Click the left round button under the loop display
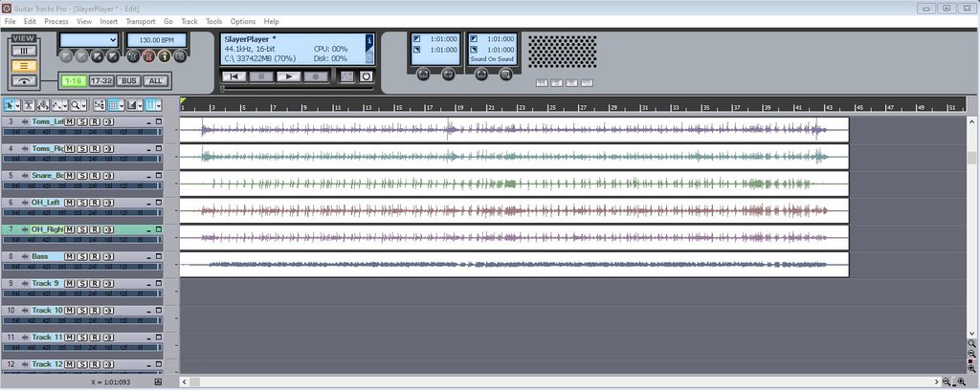Image resolution: width=980 pixels, height=390 pixels. click(423, 74)
